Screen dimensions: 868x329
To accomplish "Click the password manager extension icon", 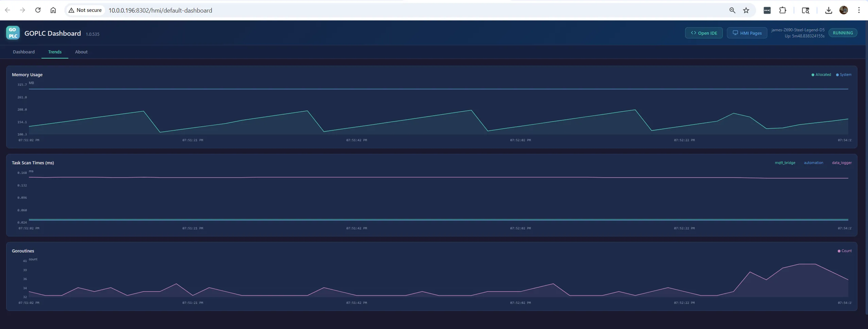I will pos(767,10).
